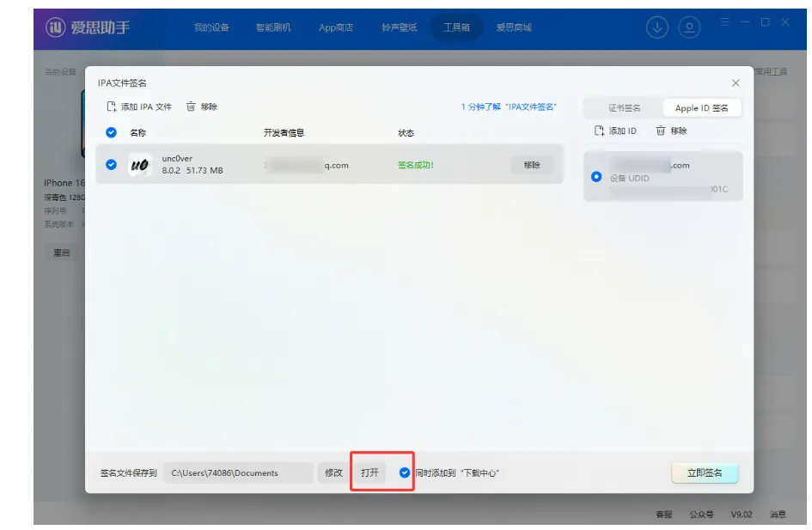This screenshot has height=530, width=812.
Task: Select the Apple ID account radio button
Action: (x=596, y=176)
